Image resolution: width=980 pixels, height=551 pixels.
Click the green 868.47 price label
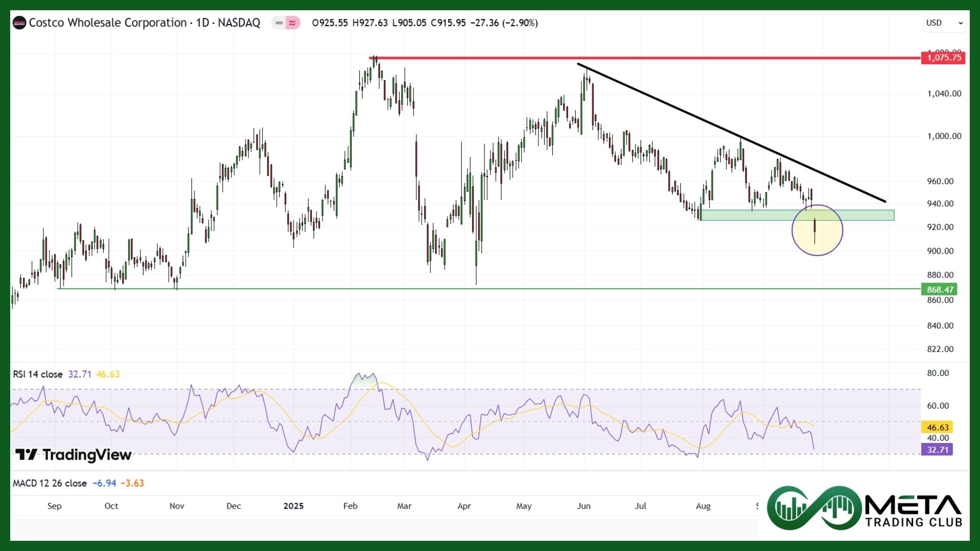(x=939, y=289)
